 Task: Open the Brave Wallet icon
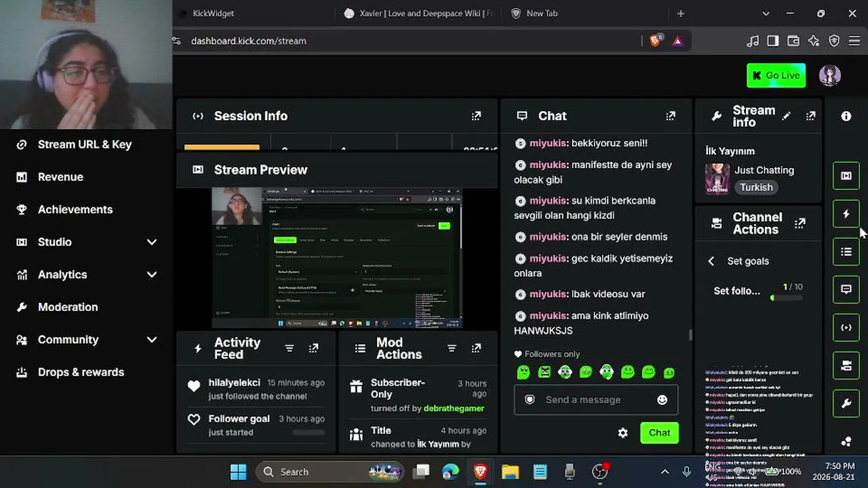793,41
